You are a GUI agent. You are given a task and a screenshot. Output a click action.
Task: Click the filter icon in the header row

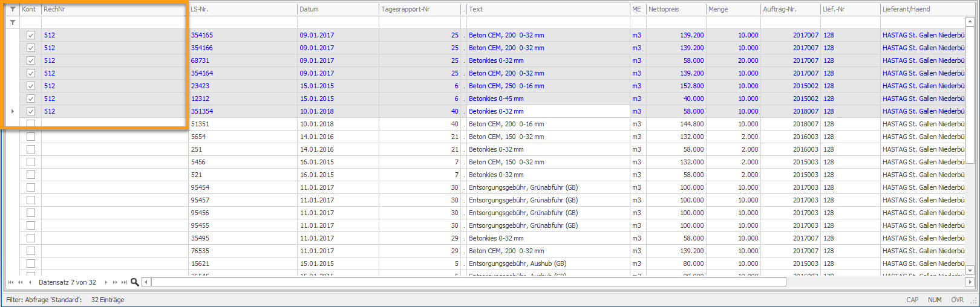click(13, 9)
